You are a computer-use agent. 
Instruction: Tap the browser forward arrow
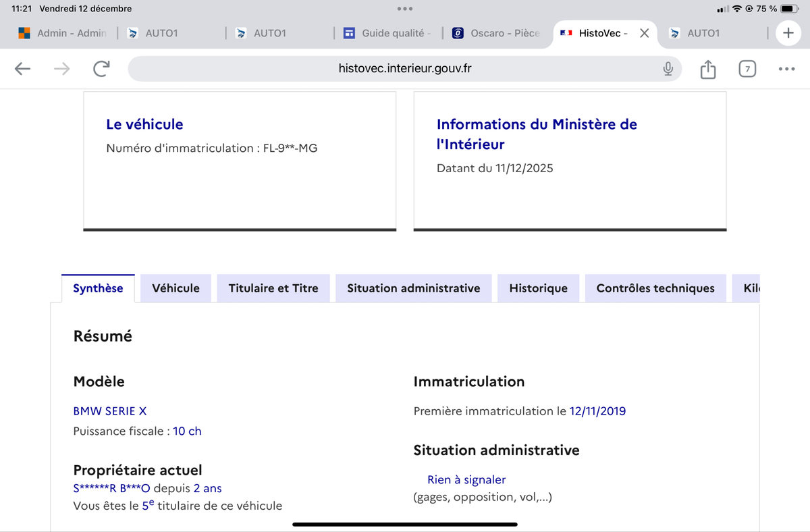(x=61, y=69)
